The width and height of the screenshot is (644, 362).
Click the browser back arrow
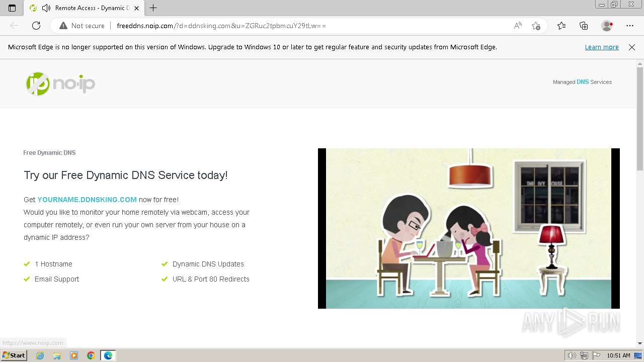(14, 26)
